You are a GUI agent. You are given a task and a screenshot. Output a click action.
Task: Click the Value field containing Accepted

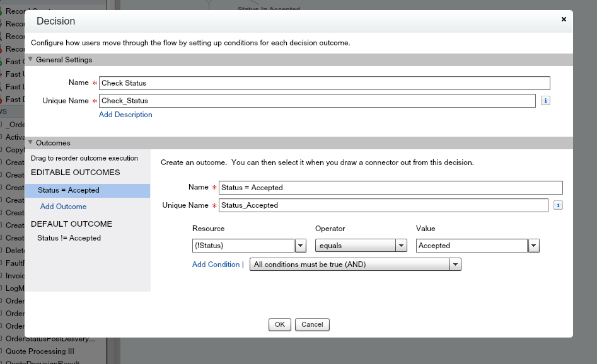click(x=472, y=246)
